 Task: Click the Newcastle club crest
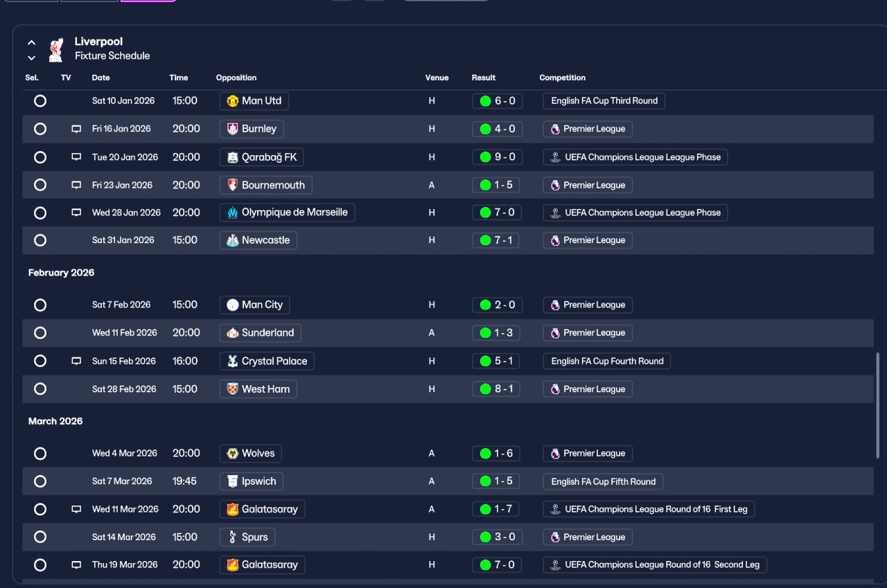(x=233, y=240)
